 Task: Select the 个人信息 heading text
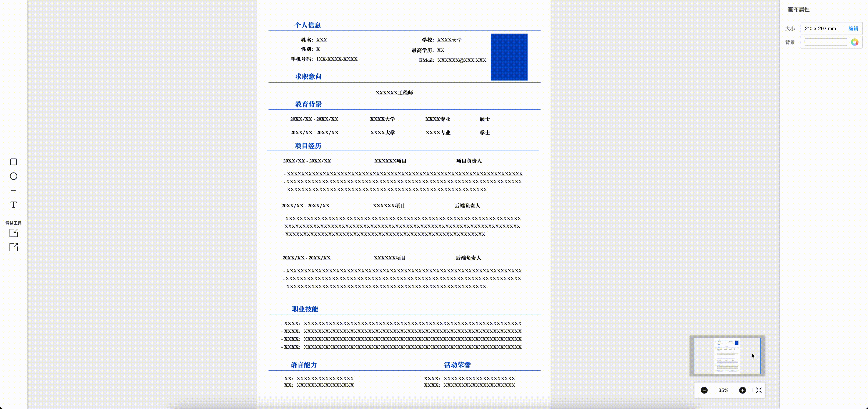(x=307, y=25)
